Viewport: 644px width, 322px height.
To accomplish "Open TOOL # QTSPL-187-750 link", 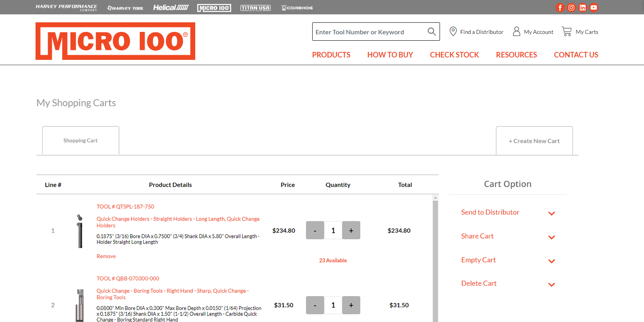I will [125, 207].
